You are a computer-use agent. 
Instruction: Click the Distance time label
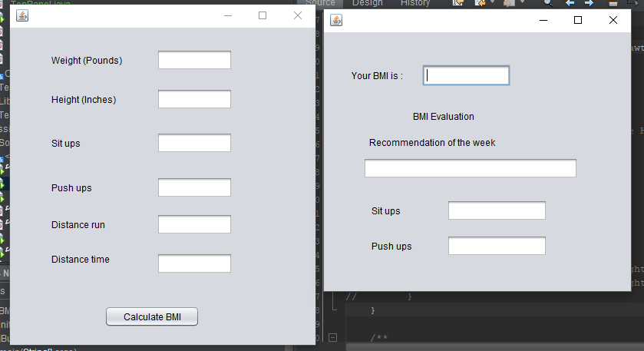click(81, 260)
